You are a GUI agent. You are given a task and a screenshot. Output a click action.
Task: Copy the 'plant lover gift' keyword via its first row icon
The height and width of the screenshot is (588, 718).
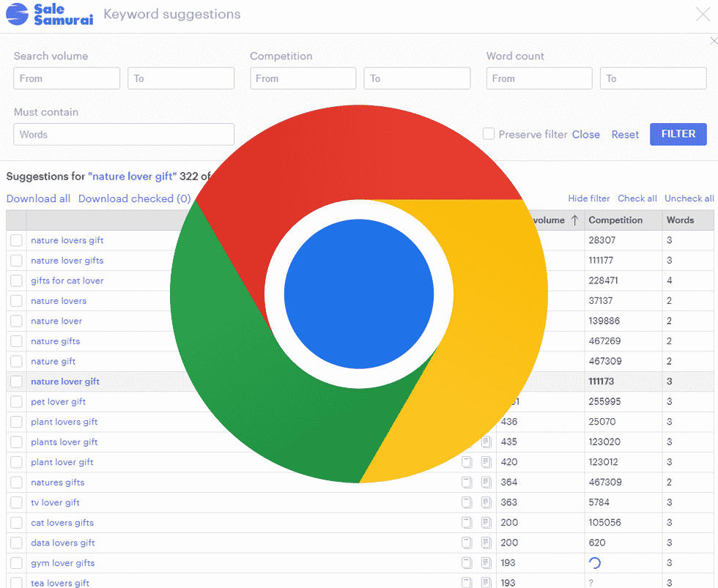click(x=467, y=462)
